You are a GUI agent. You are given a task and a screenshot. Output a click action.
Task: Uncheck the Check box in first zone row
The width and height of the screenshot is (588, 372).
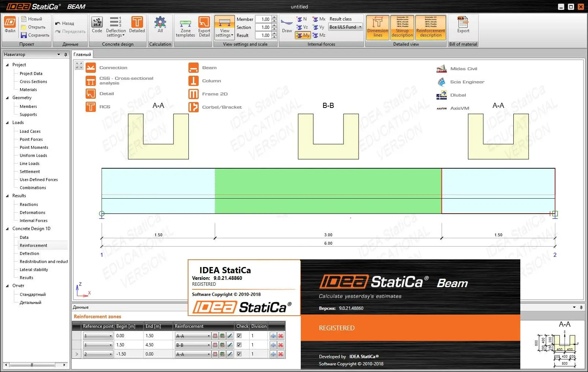(239, 336)
